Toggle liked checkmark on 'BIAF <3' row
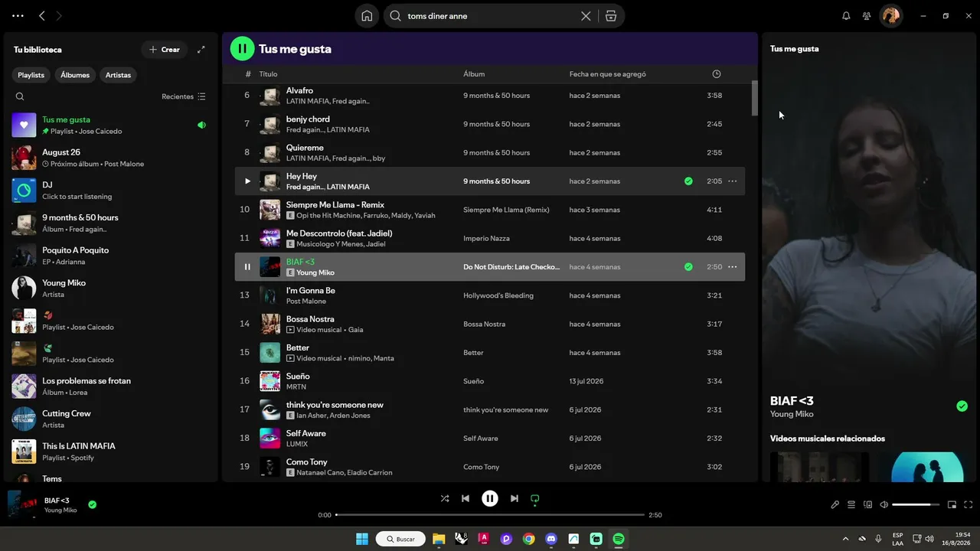980x551 pixels. click(x=688, y=267)
